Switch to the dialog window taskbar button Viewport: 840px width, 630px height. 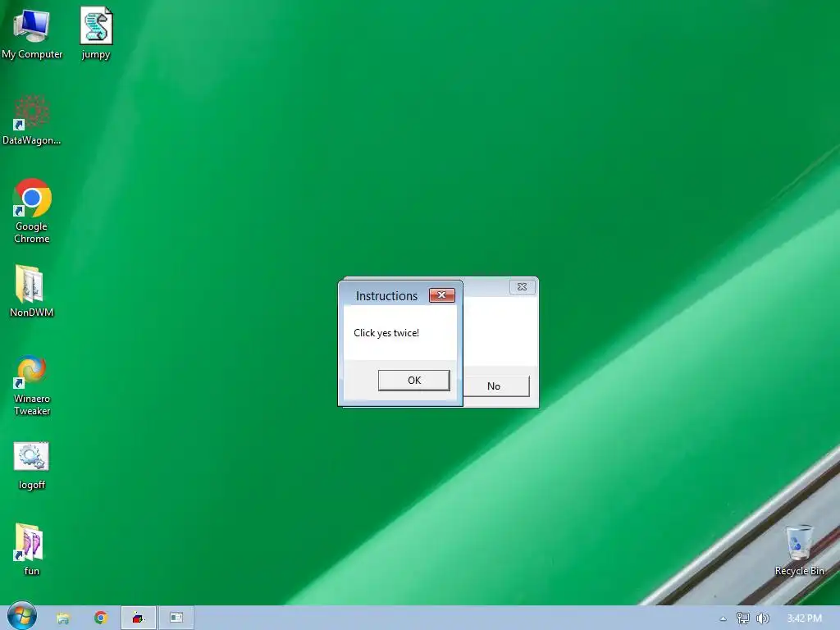point(176,618)
